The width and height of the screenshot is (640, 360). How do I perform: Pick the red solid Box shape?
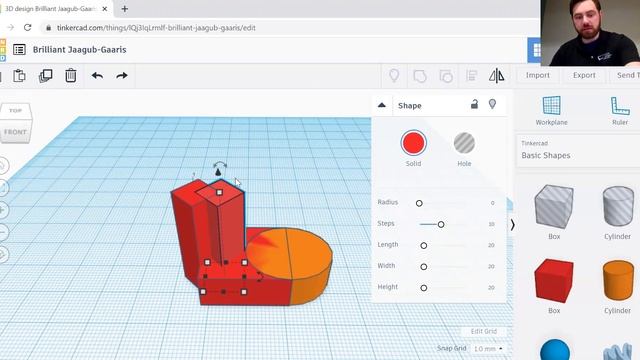(554, 280)
